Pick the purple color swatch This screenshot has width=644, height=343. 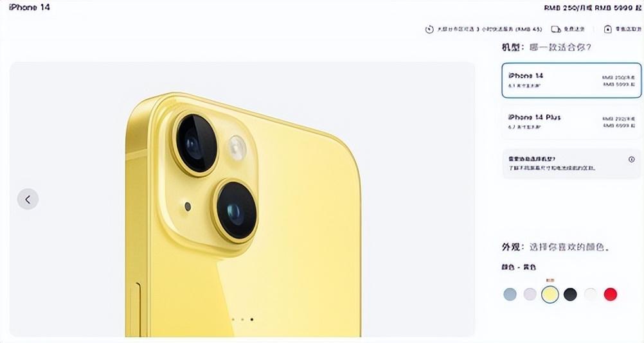(530, 294)
